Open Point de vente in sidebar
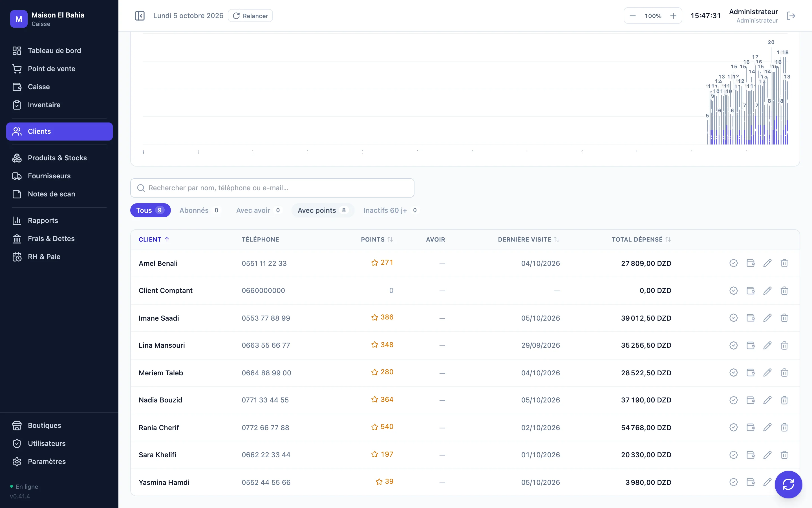 click(x=59, y=69)
